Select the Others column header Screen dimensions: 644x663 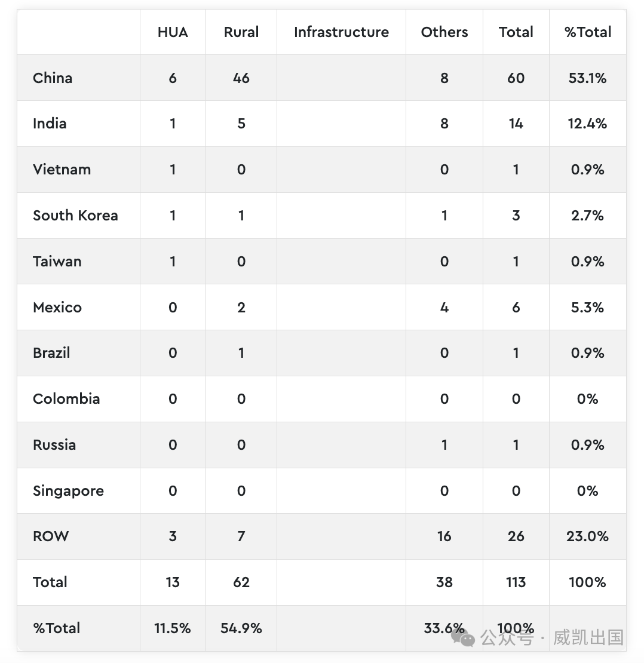[x=444, y=32]
